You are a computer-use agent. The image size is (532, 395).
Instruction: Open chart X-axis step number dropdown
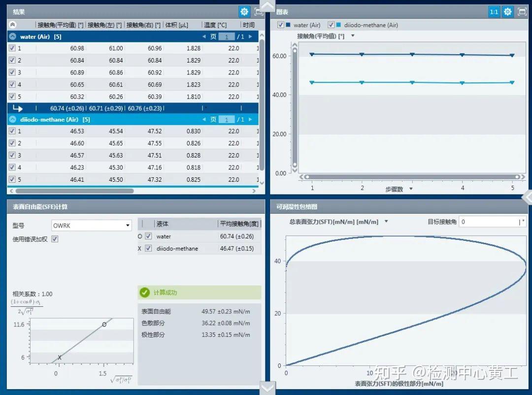pyautogui.click(x=411, y=189)
